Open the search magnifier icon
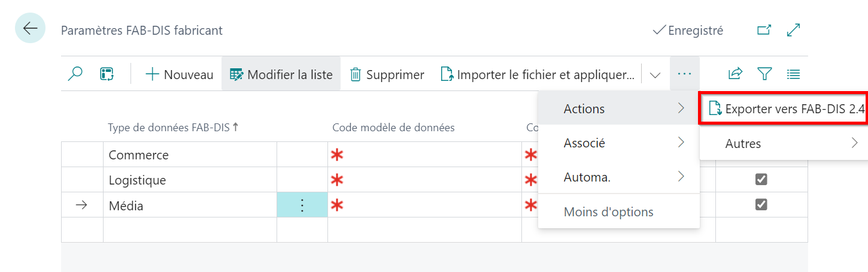Viewport: 868px width, 272px height. click(75, 74)
